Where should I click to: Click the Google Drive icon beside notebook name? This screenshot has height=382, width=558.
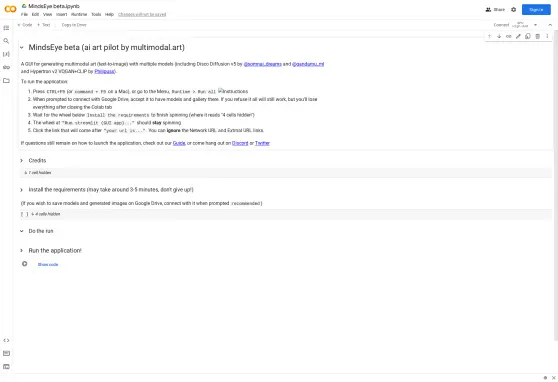click(24, 6)
